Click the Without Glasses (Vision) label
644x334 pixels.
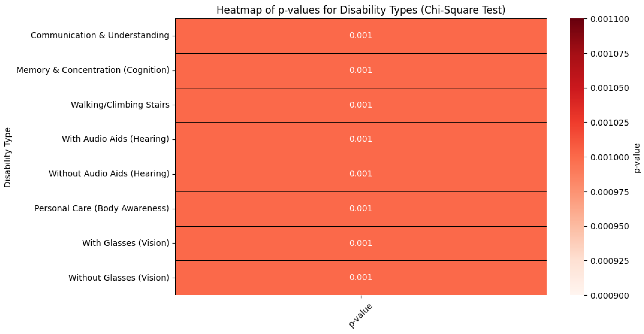pyautogui.click(x=119, y=278)
